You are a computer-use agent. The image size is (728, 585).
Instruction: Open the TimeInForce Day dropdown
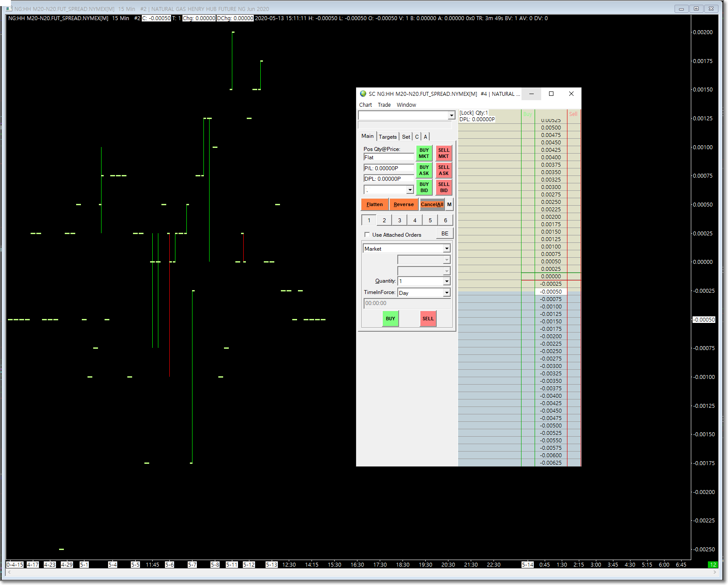[x=447, y=293]
